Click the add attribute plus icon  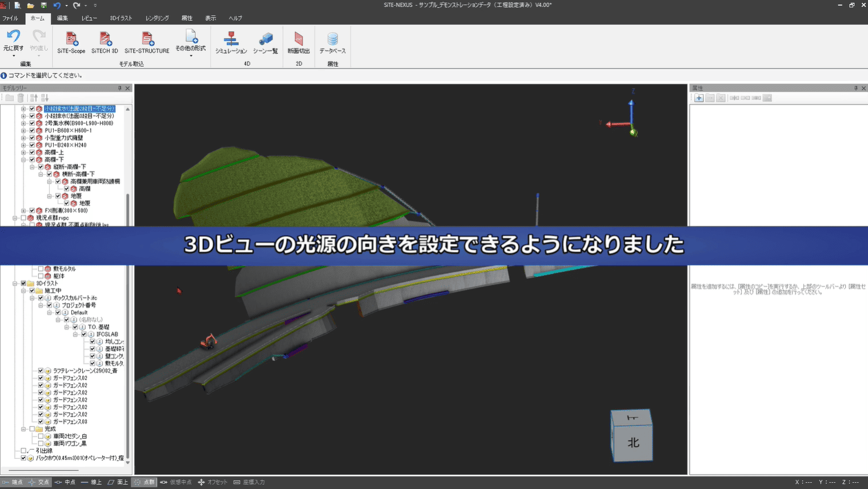point(699,98)
